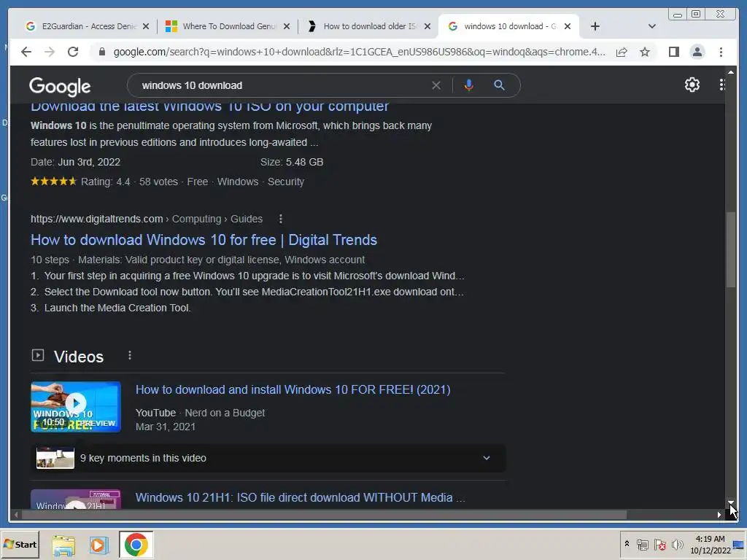Click the star rating 4.4 line
747x560 pixels.
tap(167, 182)
